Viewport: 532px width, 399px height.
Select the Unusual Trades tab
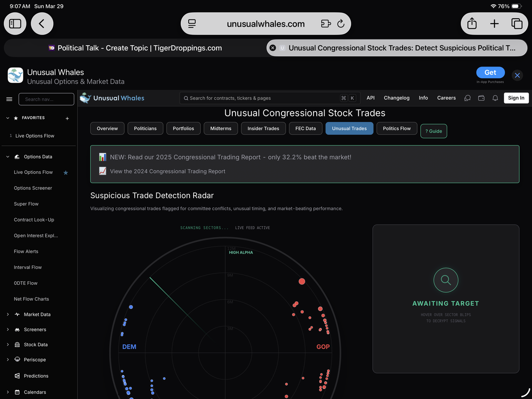(350, 128)
